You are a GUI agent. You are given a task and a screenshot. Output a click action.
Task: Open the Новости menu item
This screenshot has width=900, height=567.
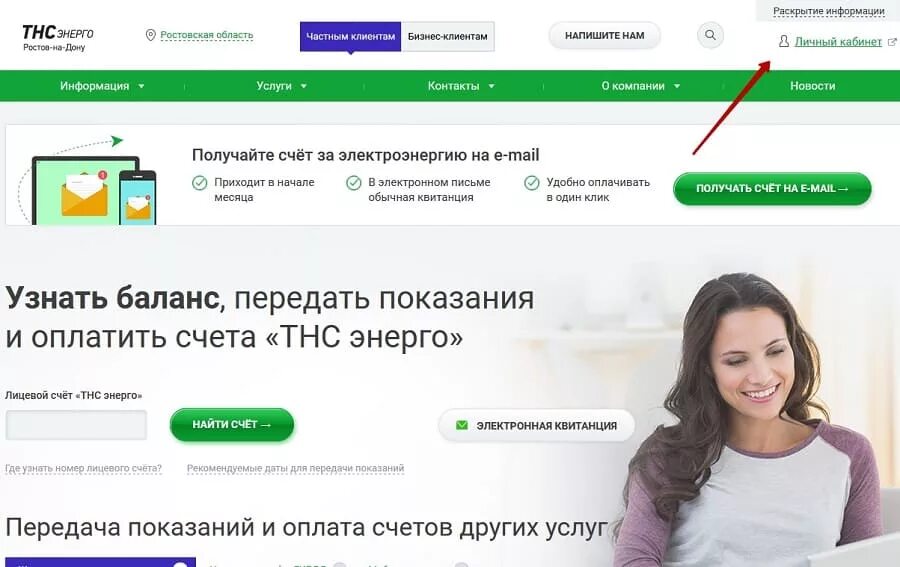[812, 86]
